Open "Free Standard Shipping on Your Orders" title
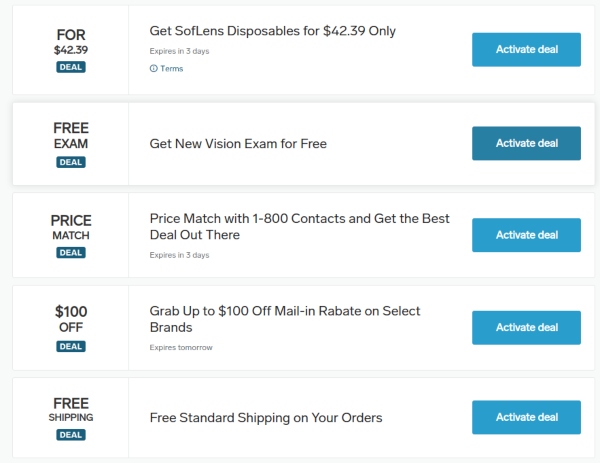 (266, 417)
